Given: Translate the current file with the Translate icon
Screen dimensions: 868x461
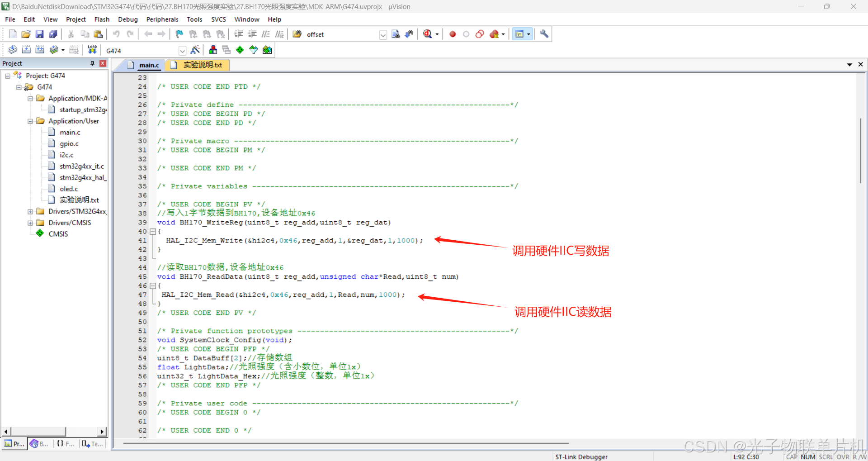Looking at the screenshot, I should point(13,50).
